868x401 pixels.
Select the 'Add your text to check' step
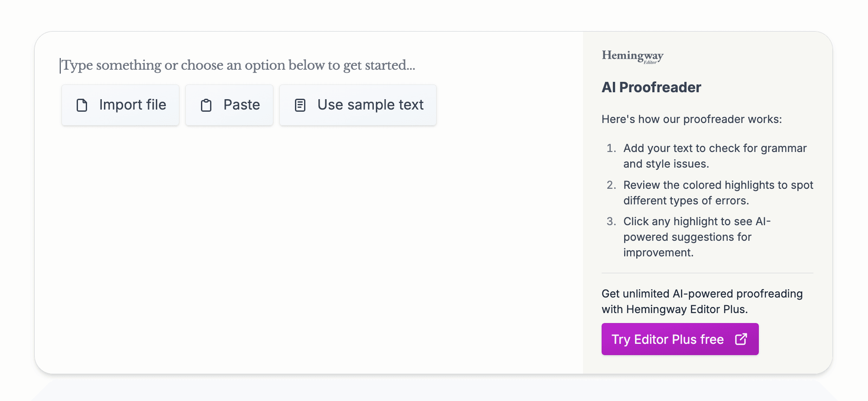(715, 156)
